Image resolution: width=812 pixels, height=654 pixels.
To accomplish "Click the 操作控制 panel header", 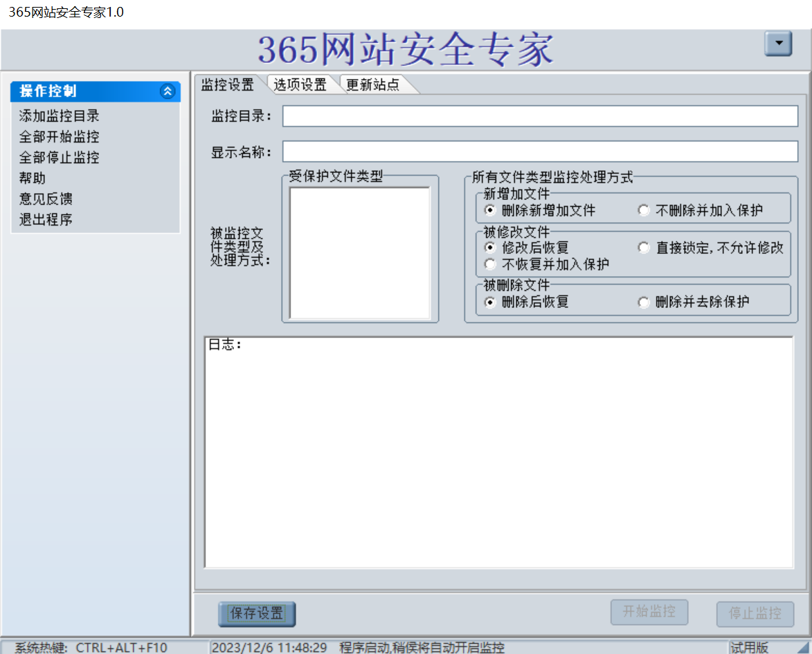I will coord(96,91).
